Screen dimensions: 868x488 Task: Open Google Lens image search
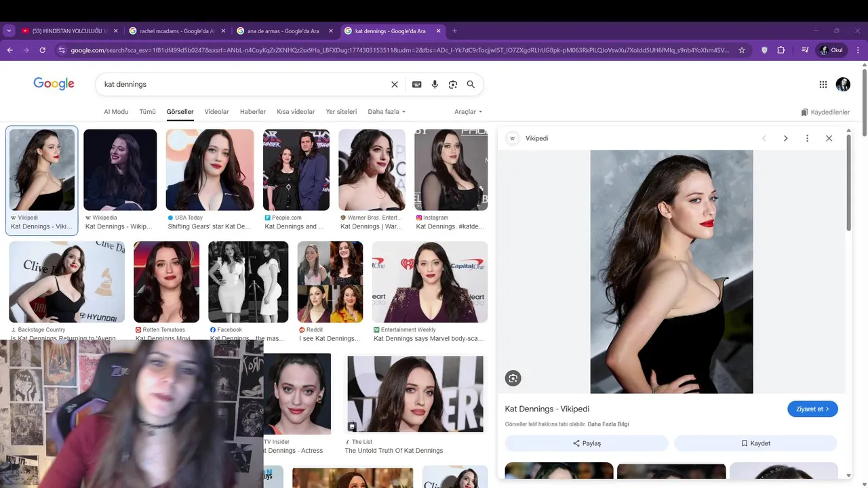click(x=453, y=85)
